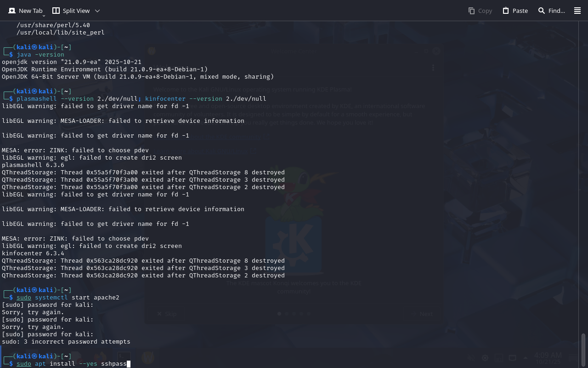Click the 'OpenJDK 64-Bit Server VM' line
588x368 pixels.
point(138,77)
